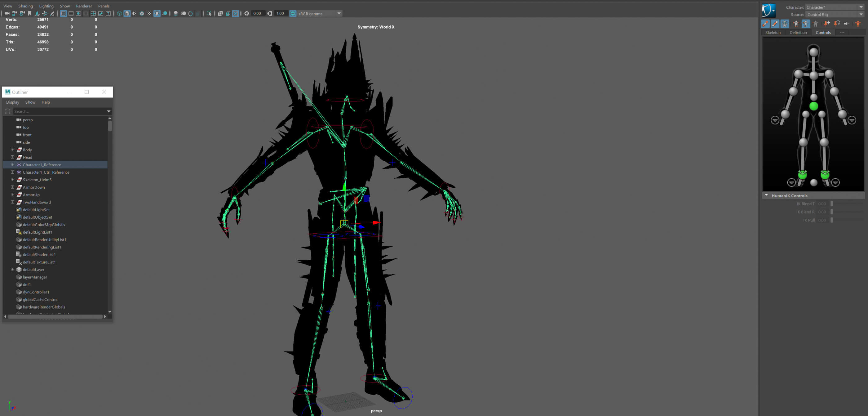Select the TwoHandSword item in Outliner

pos(37,202)
